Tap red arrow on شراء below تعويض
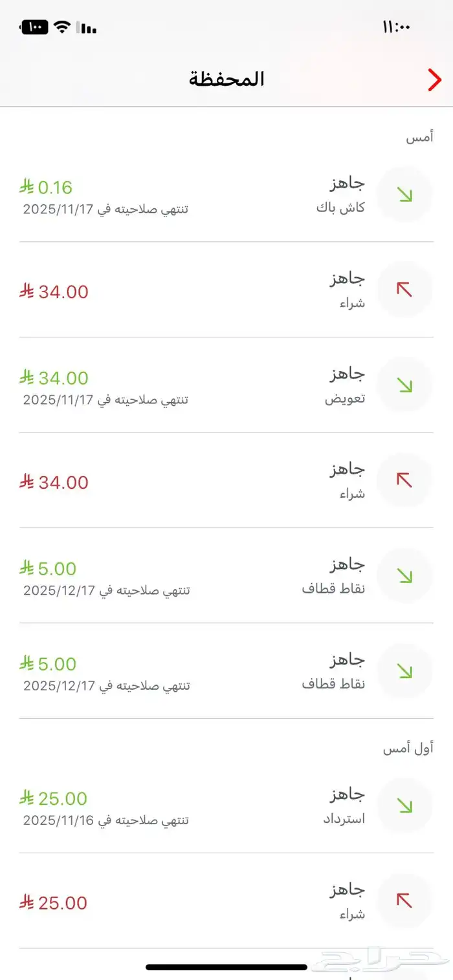This screenshot has height=980, width=453. [405, 480]
